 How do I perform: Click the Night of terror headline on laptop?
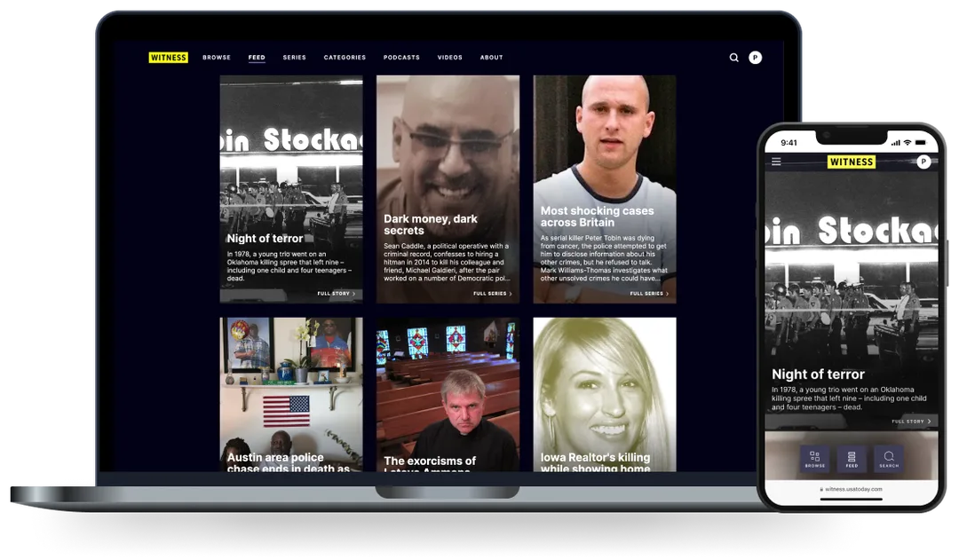[x=265, y=239]
